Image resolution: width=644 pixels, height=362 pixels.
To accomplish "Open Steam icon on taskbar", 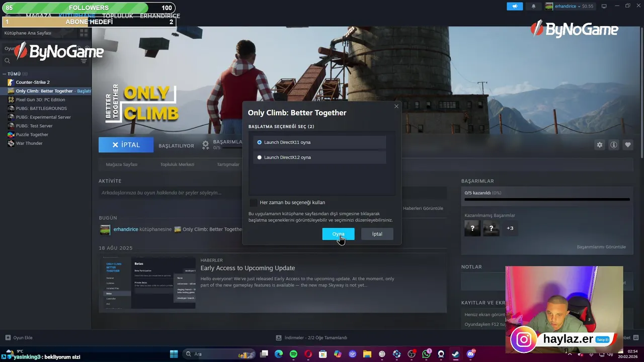I will pos(456,354).
